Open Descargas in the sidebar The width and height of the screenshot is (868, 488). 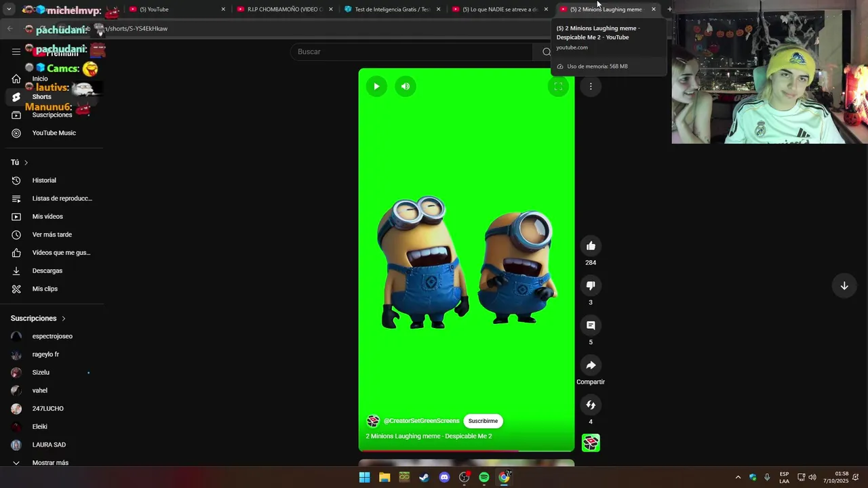52,270
